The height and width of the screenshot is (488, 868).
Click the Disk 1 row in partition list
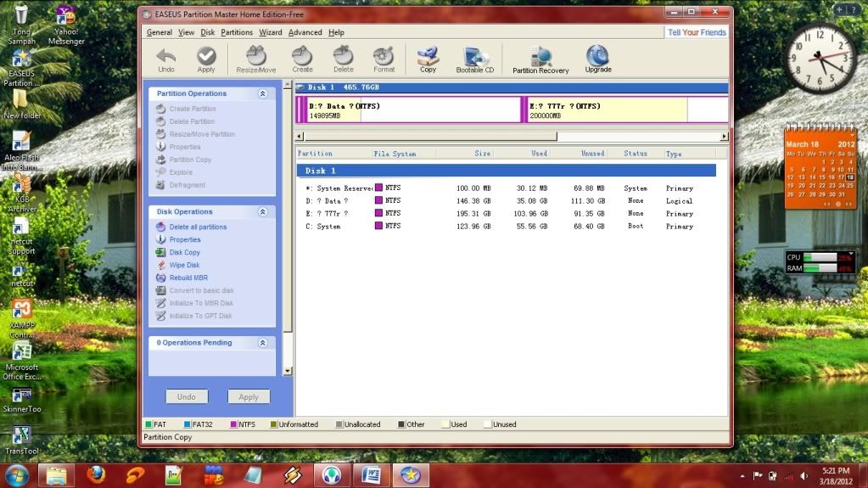(x=507, y=171)
